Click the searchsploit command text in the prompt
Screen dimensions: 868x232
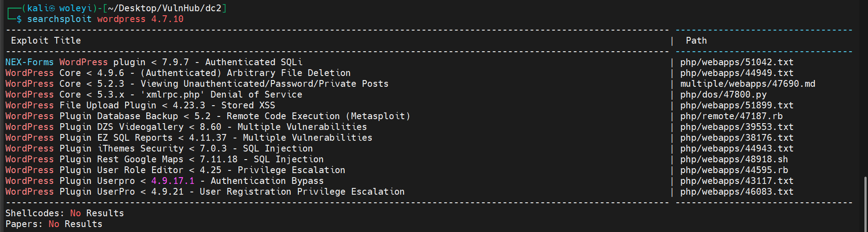[59, 19]
